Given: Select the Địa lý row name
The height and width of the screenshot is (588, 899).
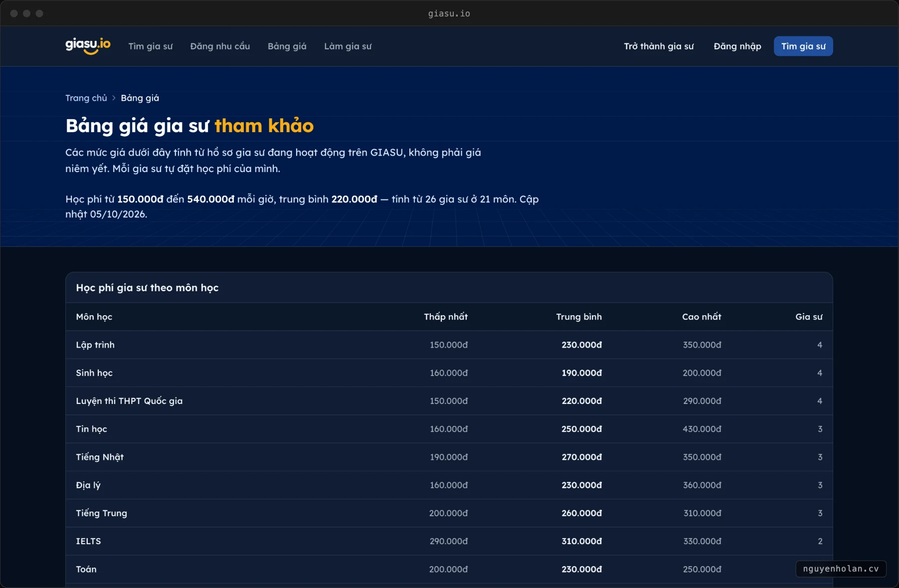Looking at the screenshot, I should [88, 485].
